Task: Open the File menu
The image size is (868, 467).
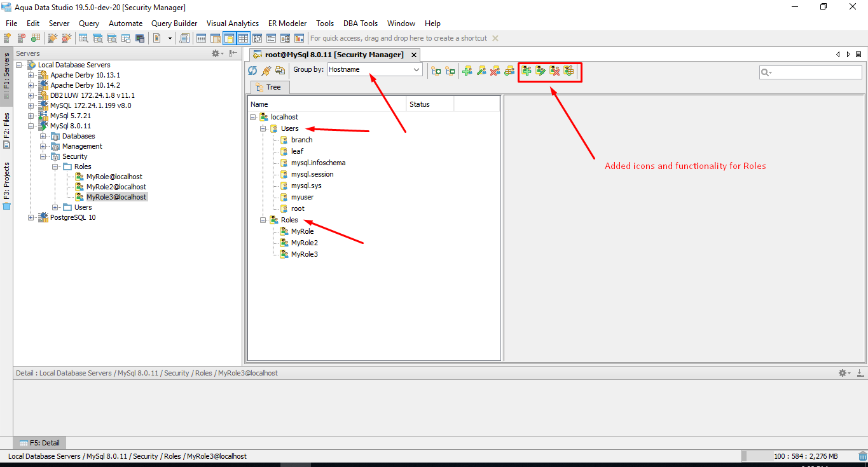Action: 11,23
